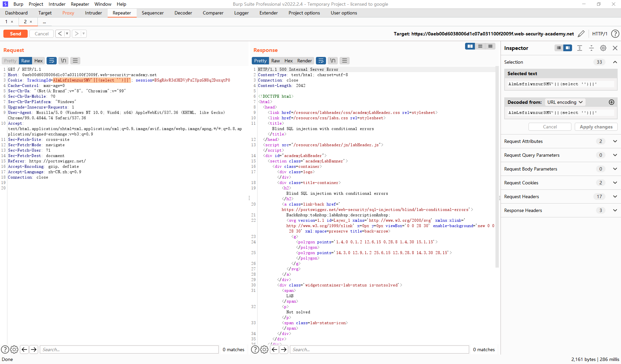Open Response search help icon
The width and height of the screenshot is (621, 364).
[255, 350]
